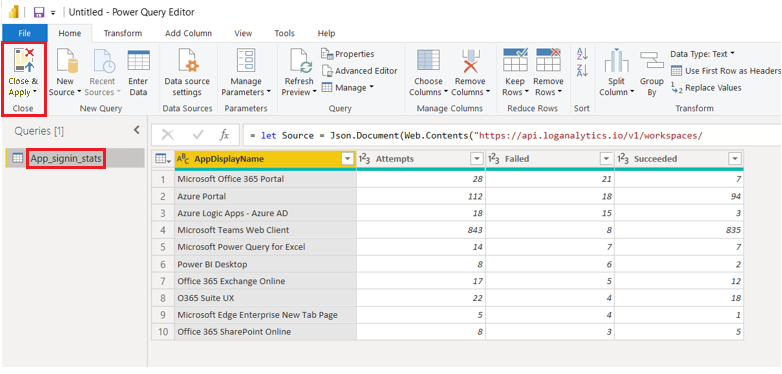Click the table corner menu icon
782x374 pixels.
coord(163,159)
